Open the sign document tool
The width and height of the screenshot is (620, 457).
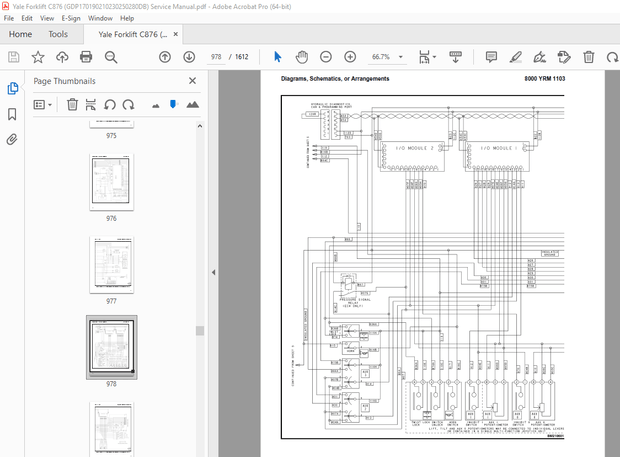pos(540,57)
